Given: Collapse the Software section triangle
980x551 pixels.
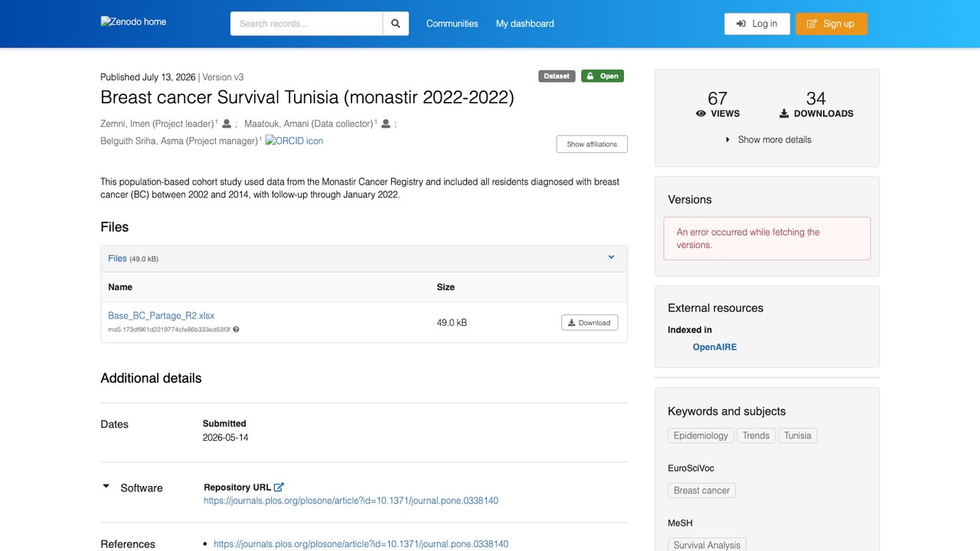Looking at the screenshot, I should coord(106,486).
